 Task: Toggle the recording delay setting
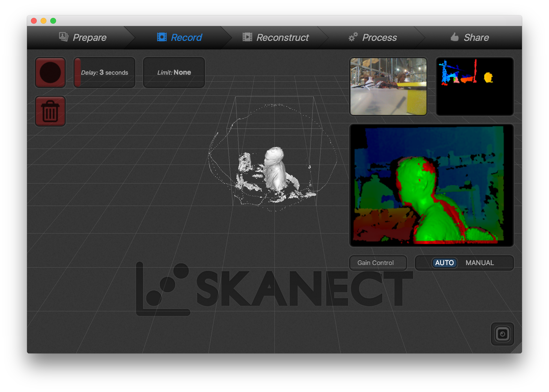click(104, 72)
